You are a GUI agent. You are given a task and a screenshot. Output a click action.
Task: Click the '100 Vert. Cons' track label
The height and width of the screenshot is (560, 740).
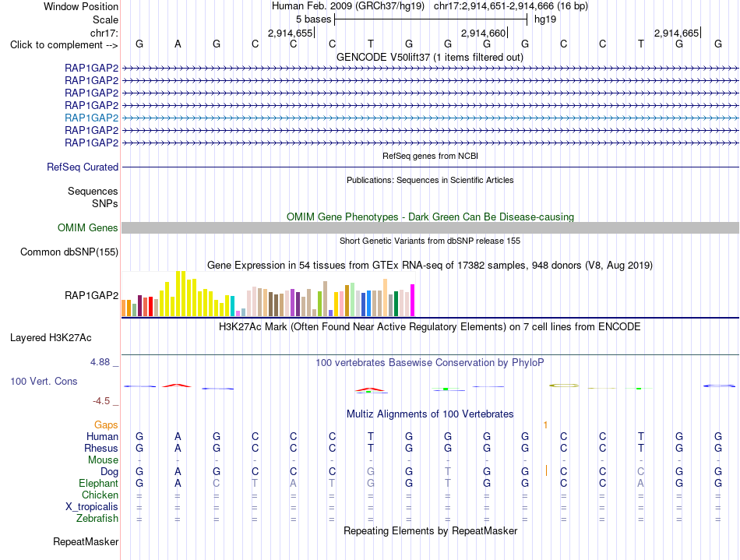(44, 381)
